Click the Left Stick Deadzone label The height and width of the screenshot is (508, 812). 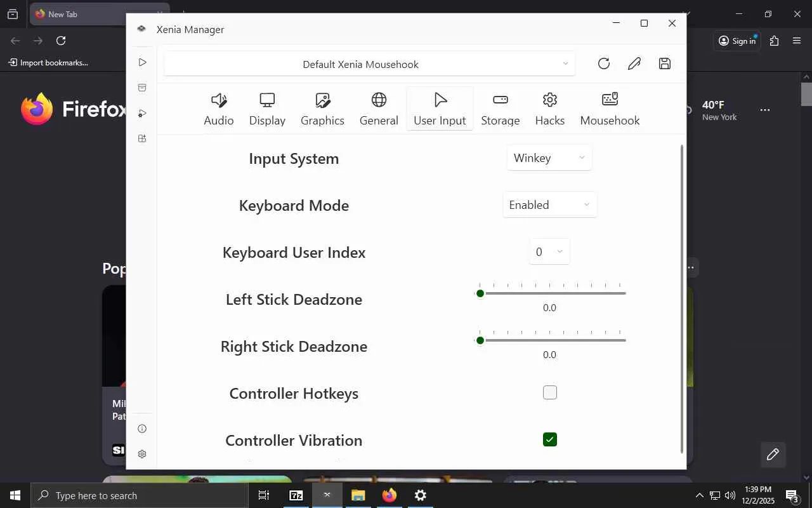[294, 299]
